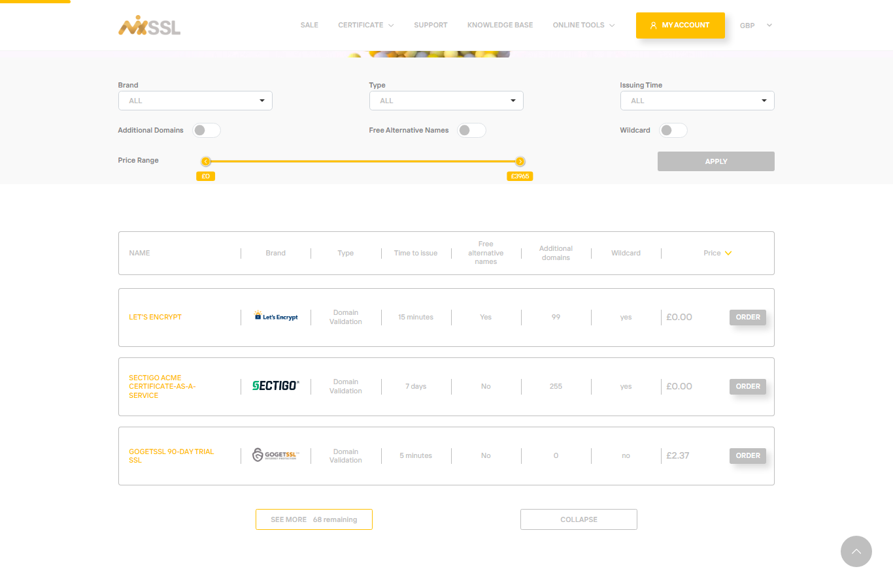Screen dimensions: 893x588
Task: Click the Additional domains column header
Action: [x=556, y=253]
